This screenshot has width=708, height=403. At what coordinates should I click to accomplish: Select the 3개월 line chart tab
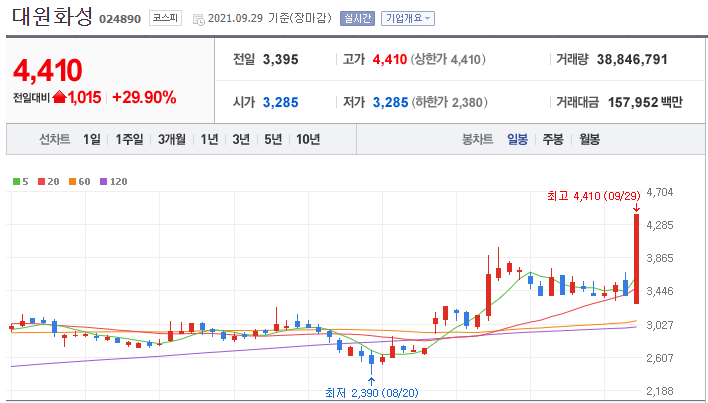click(x=172, y=139)
